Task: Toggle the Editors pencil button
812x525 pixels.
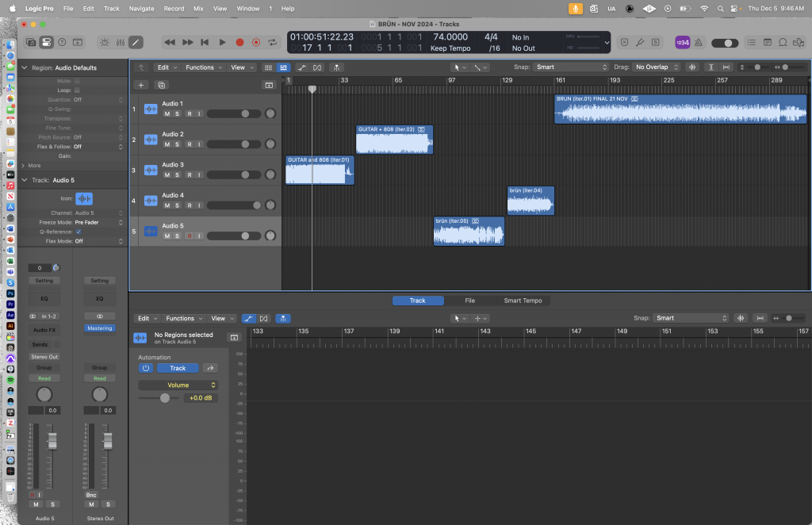Action: (x=136, y=43)
